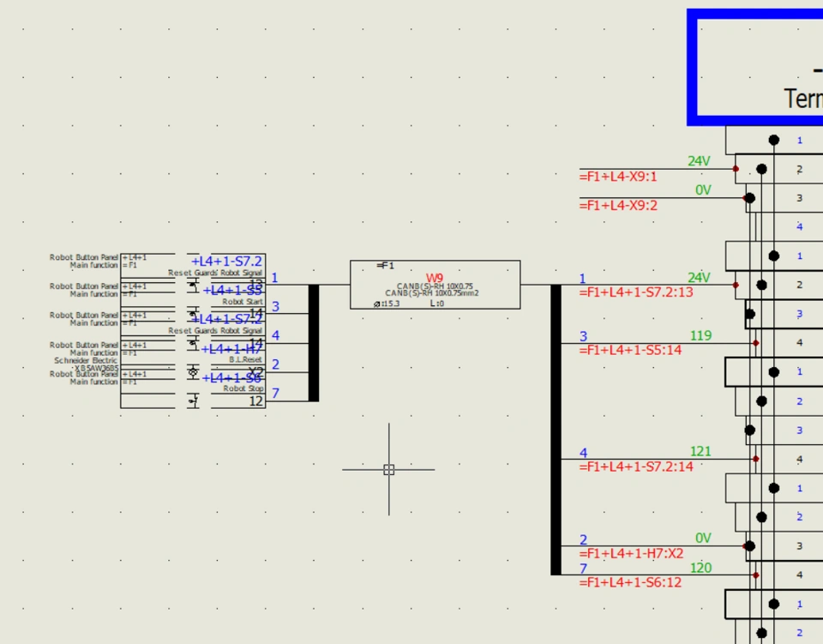Viewport: 823px width, 644px height.
Task: Select the +L4+1-H7 component tag
Action: click(x=231, y=349)
